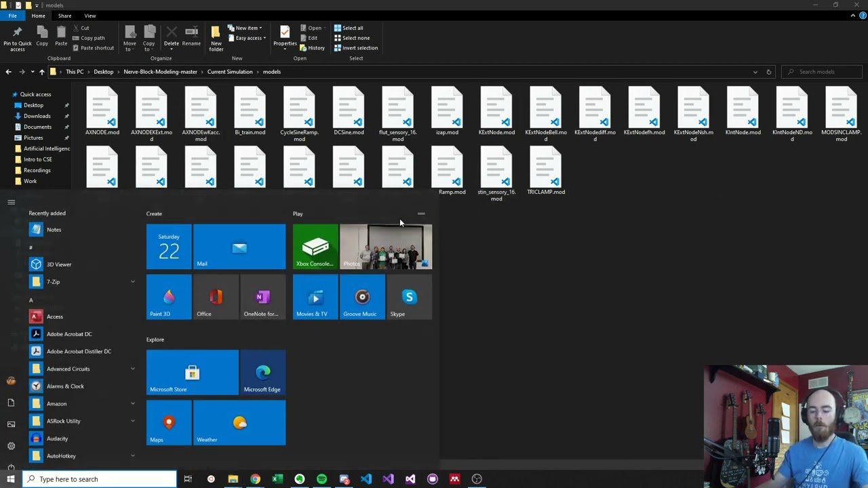This screenshot has width=868, height=488.
Task: Launch Adobe Acrobat DC from app list
Action: pyautogui.click(x=82, y=334)
